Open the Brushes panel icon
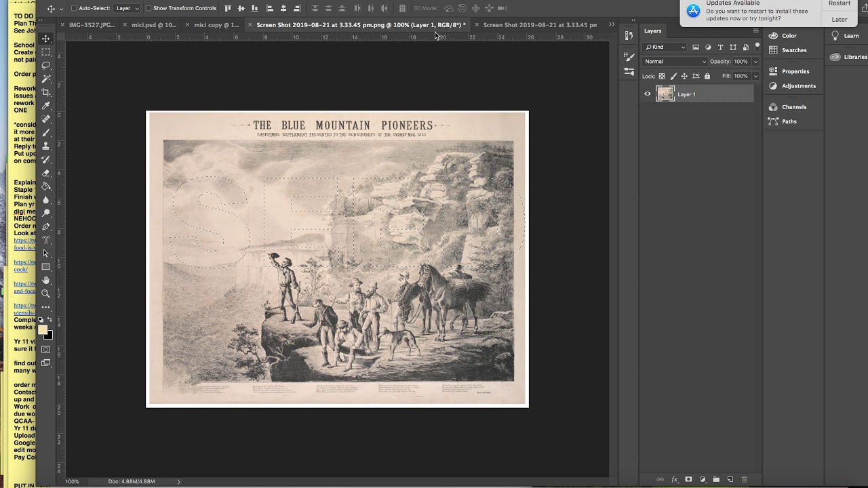868x488 pixels. click(x=629, y=72)
